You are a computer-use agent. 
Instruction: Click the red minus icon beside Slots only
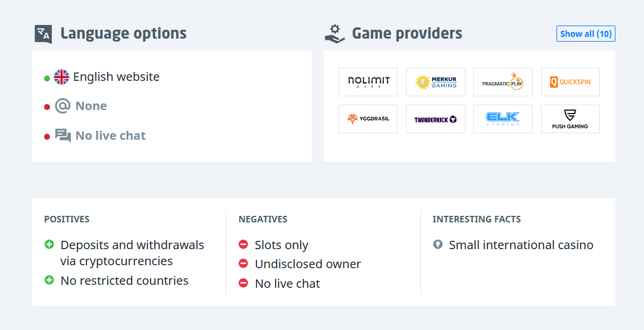pos(243,244)
